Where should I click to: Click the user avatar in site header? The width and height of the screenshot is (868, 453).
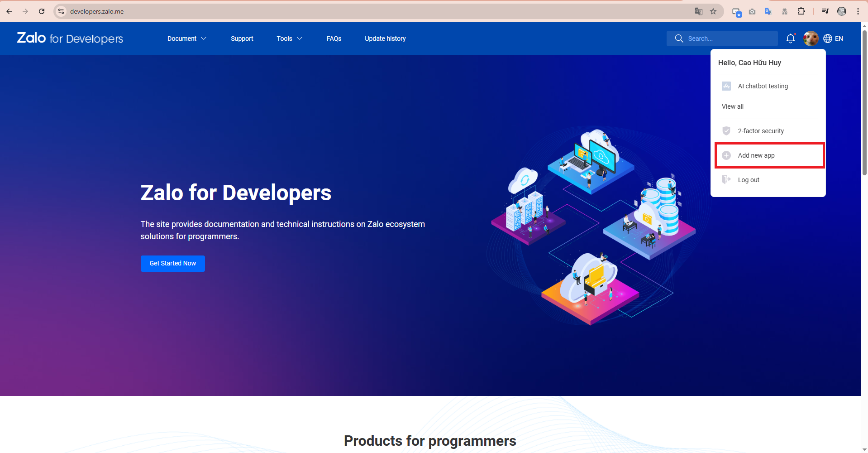pos(811,39)
